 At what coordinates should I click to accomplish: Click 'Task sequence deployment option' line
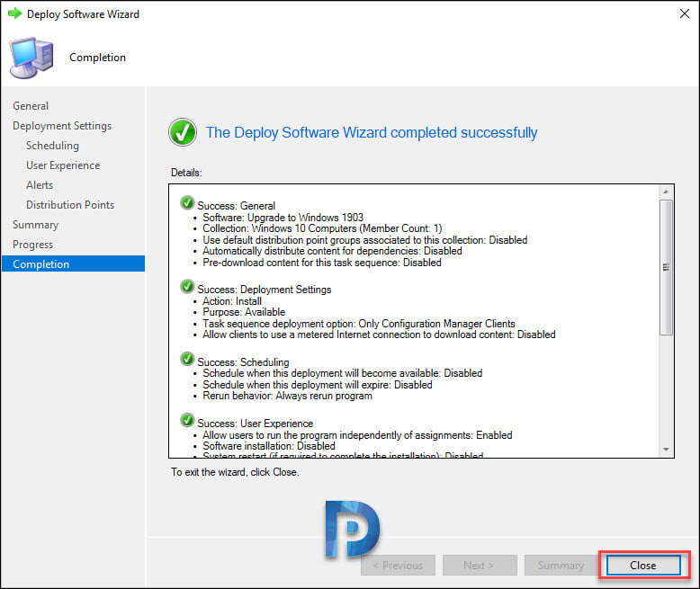(x=358, y=324)
